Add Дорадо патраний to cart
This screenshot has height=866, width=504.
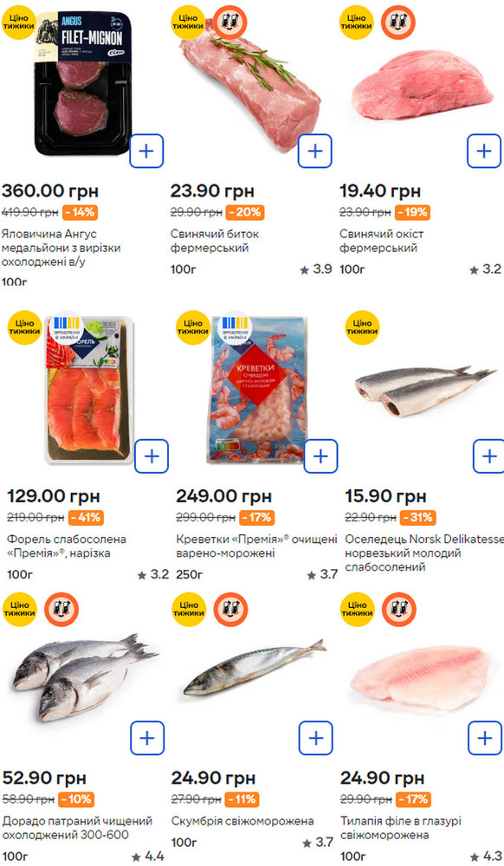147,738
